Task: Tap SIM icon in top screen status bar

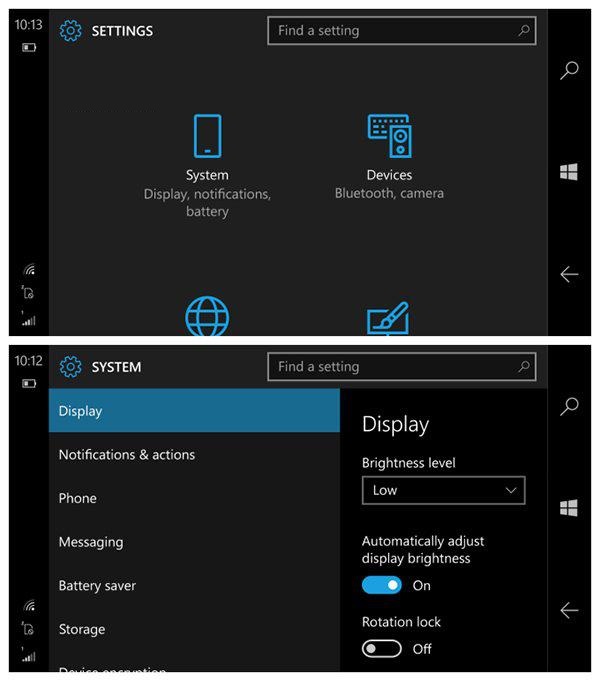Action: point(28,293)
